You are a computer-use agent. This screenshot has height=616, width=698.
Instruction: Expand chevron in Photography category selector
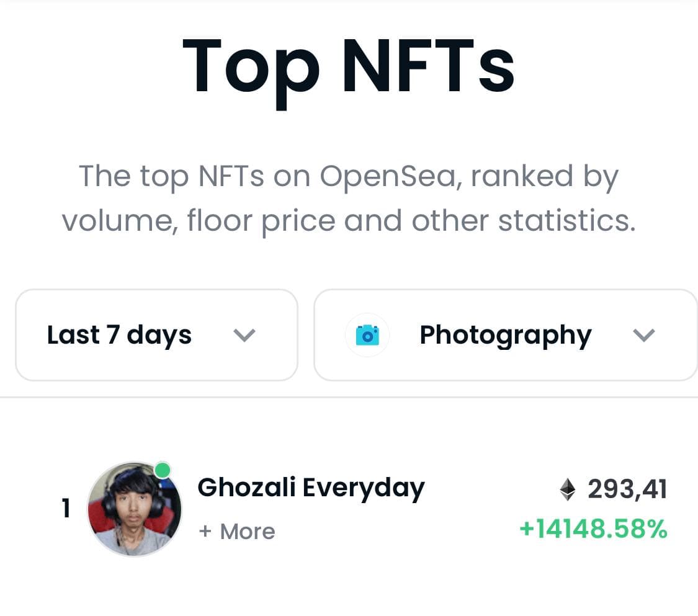[643, 335]
